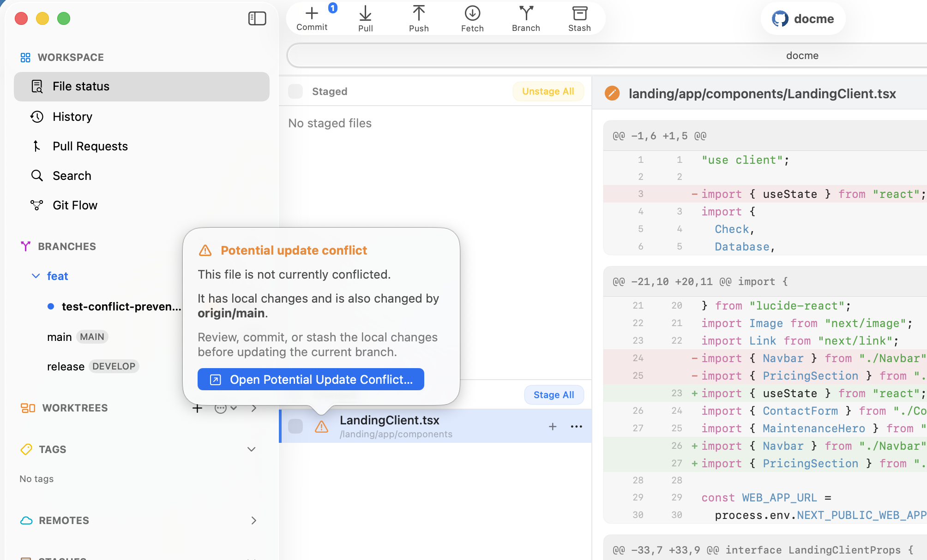Open the History view
The image size is (927, 560).
coord(142,117)
